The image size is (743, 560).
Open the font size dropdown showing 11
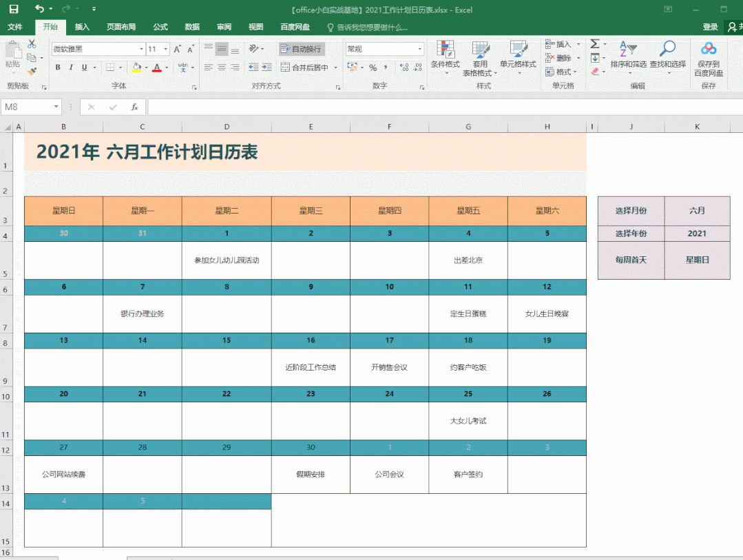(x=154, y=49)
